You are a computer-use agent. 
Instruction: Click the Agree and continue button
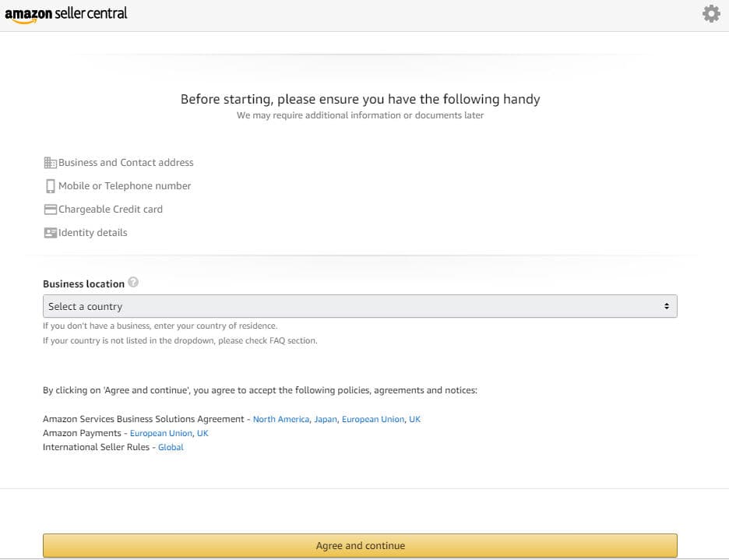[360, 545]
